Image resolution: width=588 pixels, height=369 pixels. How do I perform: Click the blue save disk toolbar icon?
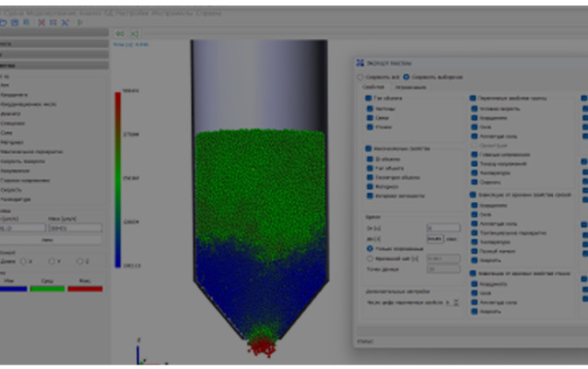tap(15, 23)
